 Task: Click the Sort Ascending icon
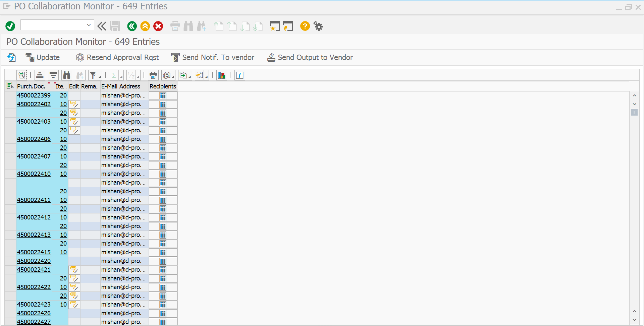point(40,75)
